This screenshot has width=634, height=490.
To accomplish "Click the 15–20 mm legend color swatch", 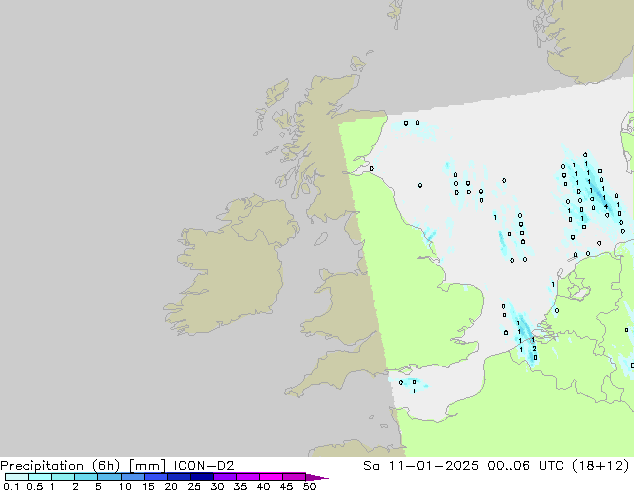I will click(x=156, y=477).
